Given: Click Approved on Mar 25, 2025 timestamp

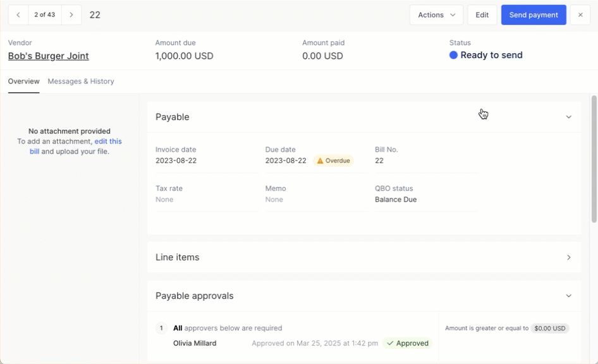Looking at the screenshot, I should [315, 343].
